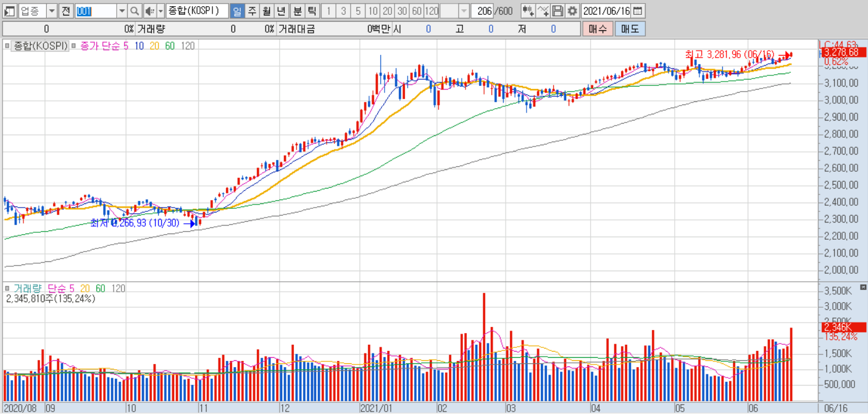Select the 10 interval button
Image resolution: width=868 pixels, height=414 pixels.
372,11
